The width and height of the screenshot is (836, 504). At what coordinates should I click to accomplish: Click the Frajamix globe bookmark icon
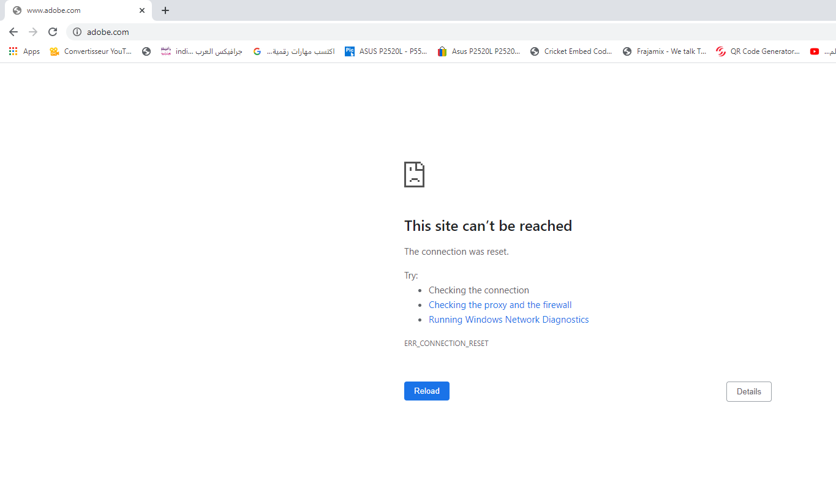point(627,51)
